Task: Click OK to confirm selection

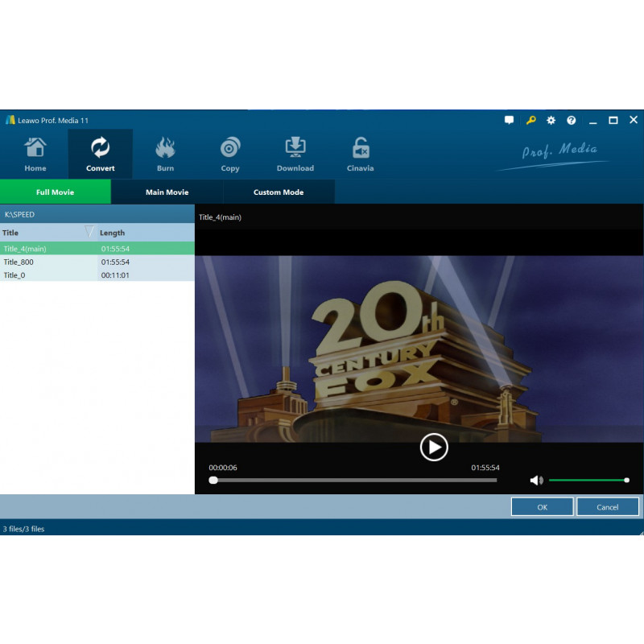Action: click(x=542, y=507)
